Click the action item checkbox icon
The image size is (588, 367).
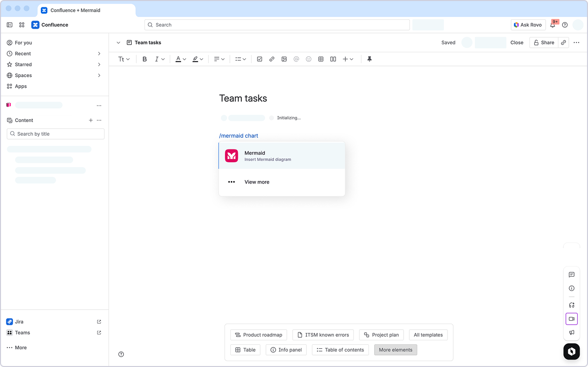pyautogui.click(x=259, y=59)
